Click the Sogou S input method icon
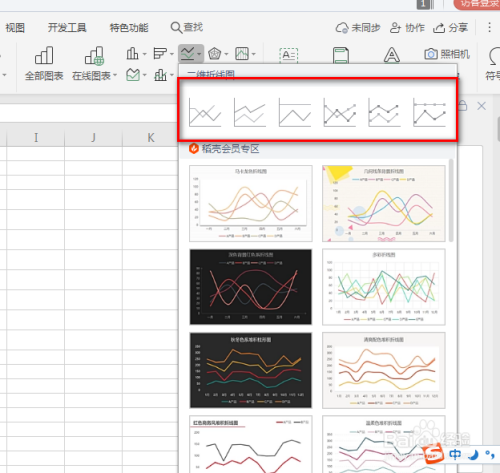 (434, 454)
